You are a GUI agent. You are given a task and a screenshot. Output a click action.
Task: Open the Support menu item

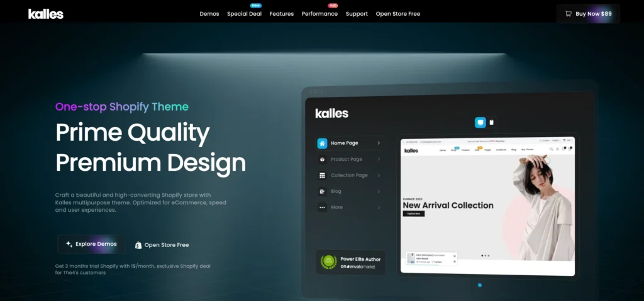(x=357, y=14)
